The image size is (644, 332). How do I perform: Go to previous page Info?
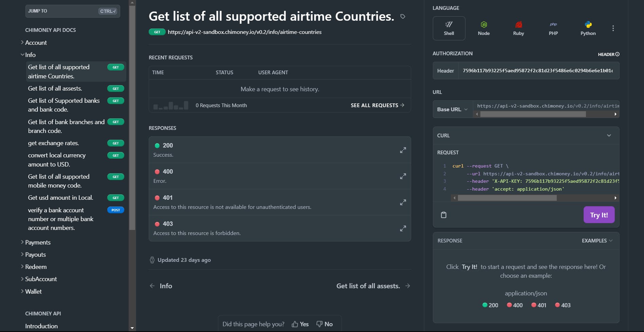point(161,286)
